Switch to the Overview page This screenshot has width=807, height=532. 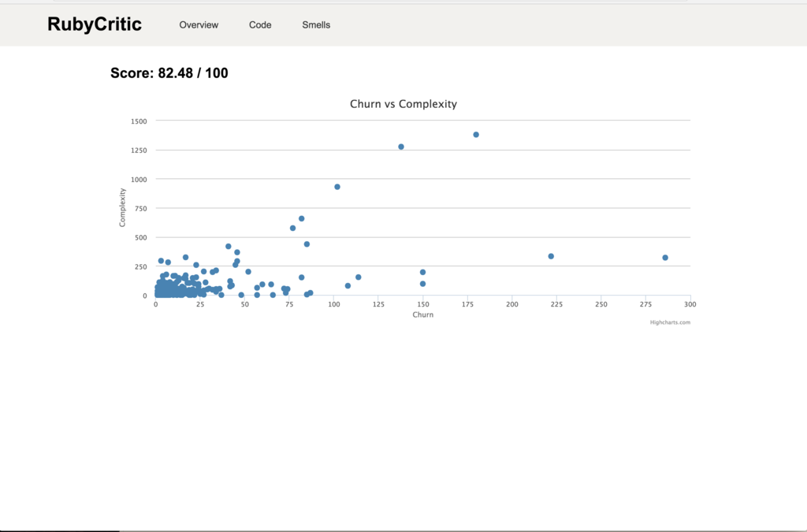pos(199,24)
